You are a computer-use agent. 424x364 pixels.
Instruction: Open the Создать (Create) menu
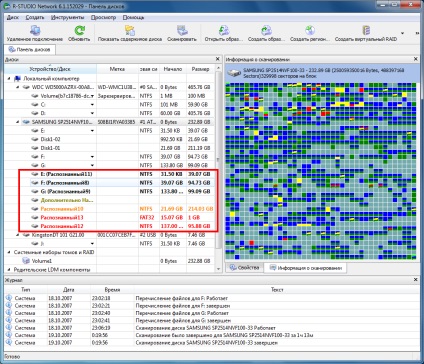[35, 17]
